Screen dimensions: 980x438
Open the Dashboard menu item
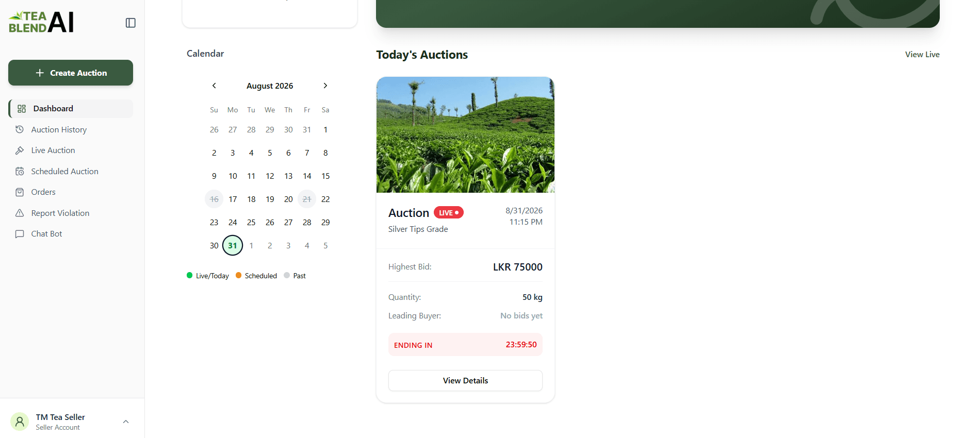pyautogui.click(x=71, y=109)
